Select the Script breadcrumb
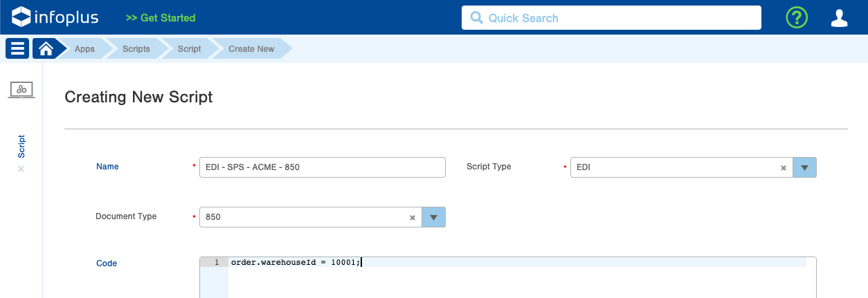 (x=189, y=49)
